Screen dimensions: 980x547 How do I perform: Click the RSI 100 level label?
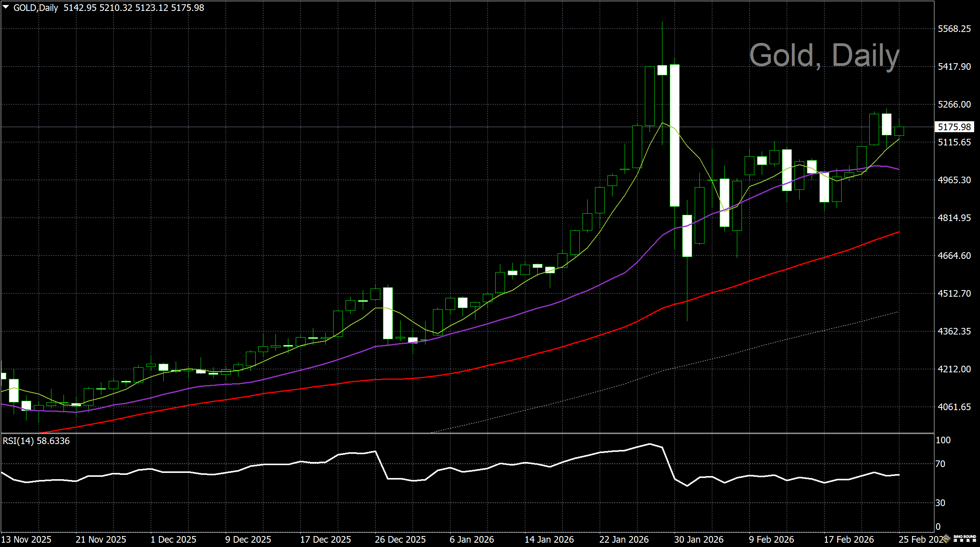click(x=943, y=440)
